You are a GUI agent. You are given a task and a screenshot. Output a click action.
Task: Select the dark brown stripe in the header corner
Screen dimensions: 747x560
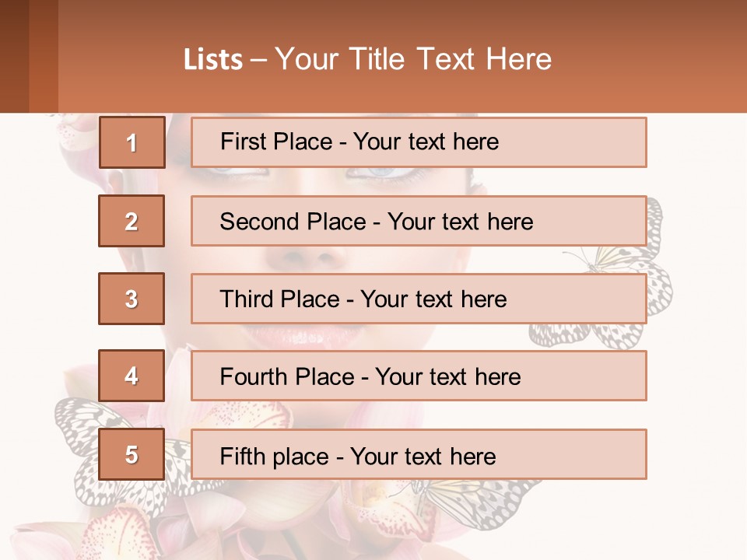(x=14, y=56)
